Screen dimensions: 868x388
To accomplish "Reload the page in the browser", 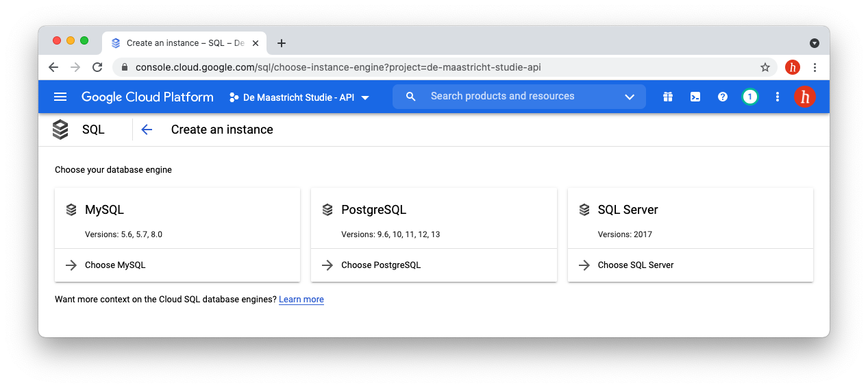I will [97, 67].
